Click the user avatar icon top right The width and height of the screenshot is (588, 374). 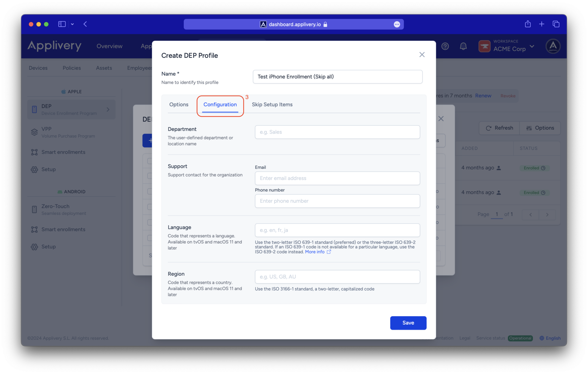tap(553, 46)
